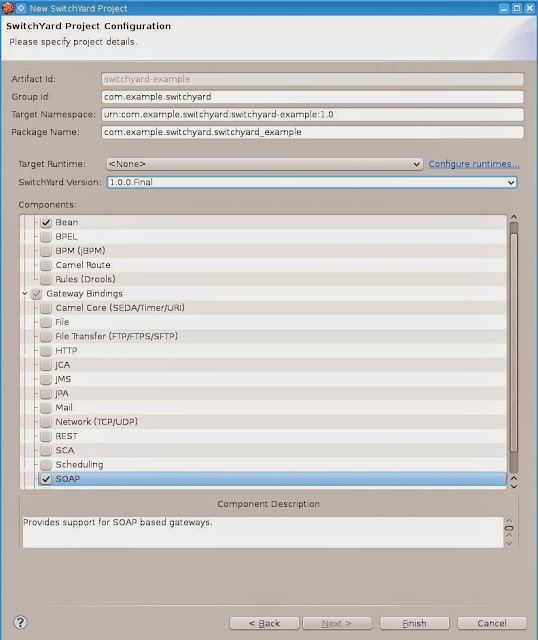Open the Target Runtime dropdown
538x640 pixels.
click(265, 164)
